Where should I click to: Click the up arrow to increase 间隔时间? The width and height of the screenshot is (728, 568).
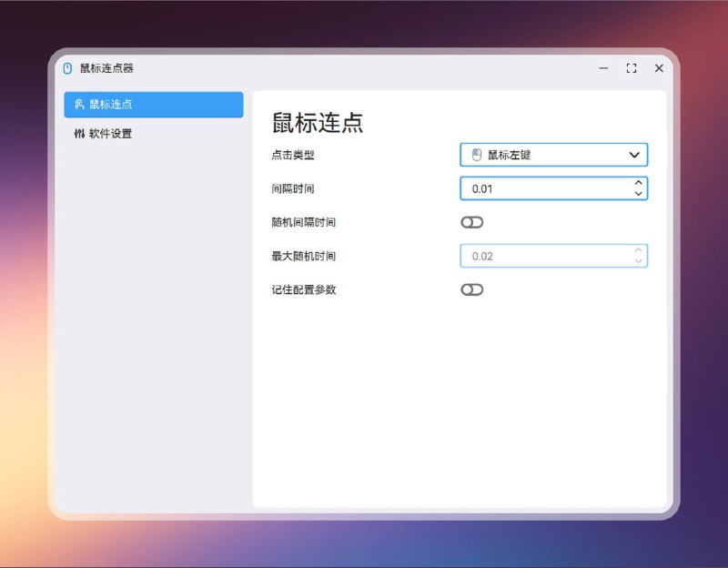pos(638,184)
